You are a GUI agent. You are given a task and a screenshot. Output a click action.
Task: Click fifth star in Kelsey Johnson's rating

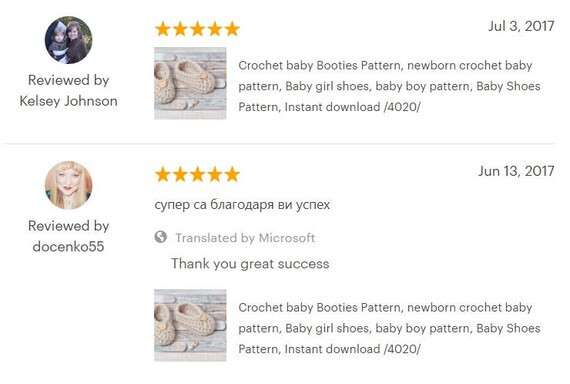pyautogui.click(x=232, y=29)
